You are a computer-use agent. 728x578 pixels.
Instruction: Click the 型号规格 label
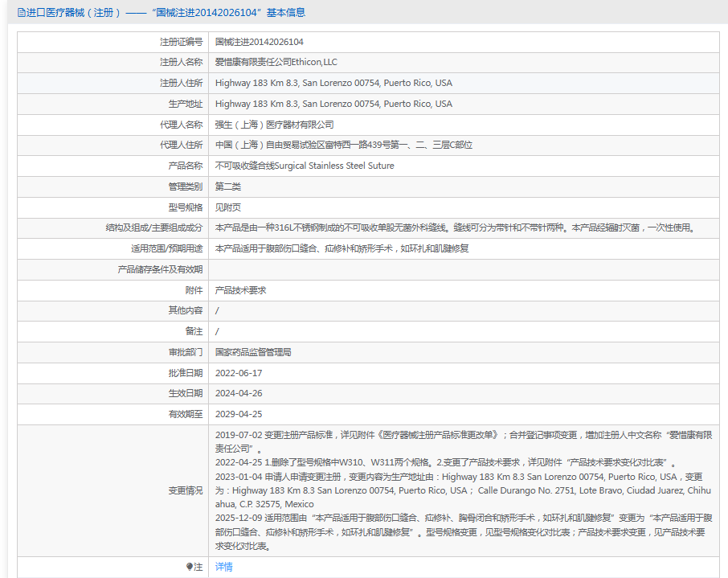point(186,207)
